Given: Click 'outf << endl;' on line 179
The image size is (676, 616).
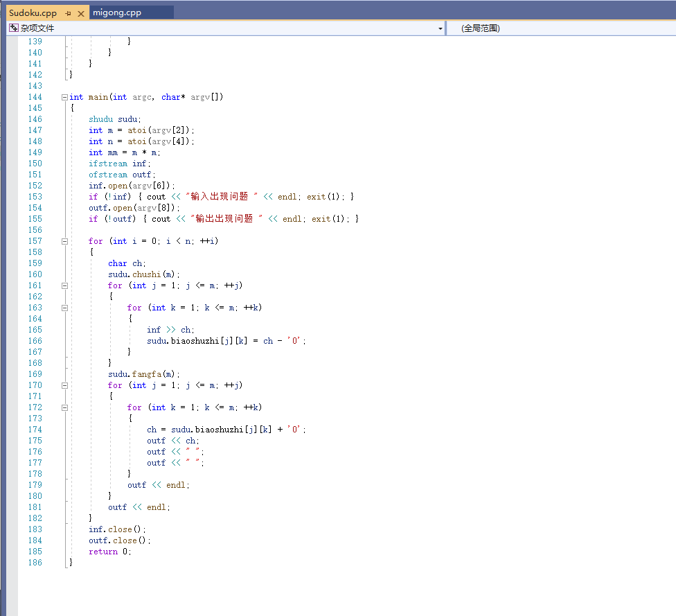Looking at the screenshot, I should (158, 485).
